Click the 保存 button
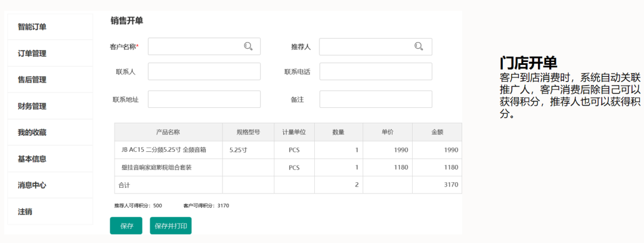644x243 pixels. point(126,226)
